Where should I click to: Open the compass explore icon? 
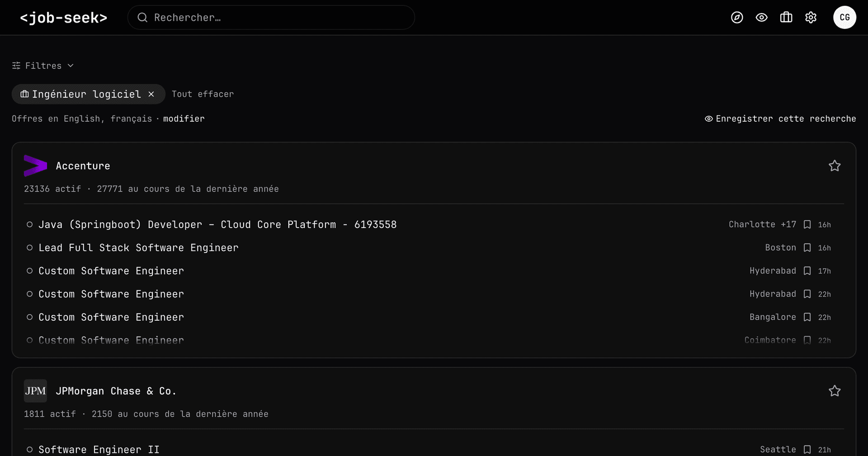pos(737,18)
